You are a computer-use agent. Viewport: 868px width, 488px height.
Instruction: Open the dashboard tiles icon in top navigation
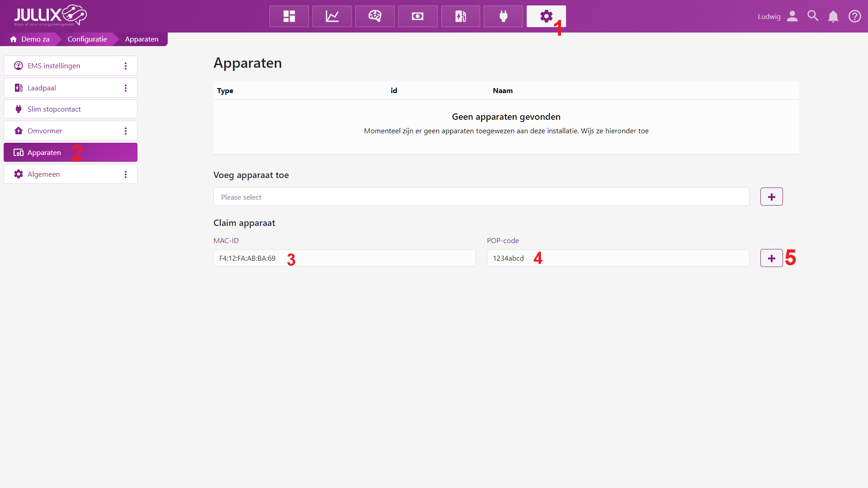289,16
